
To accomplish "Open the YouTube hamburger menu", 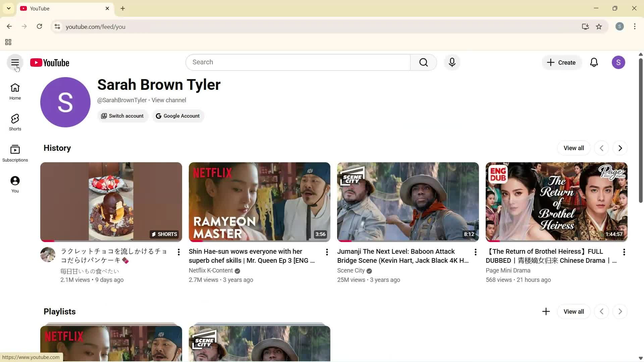I will [x=15, y=62].
